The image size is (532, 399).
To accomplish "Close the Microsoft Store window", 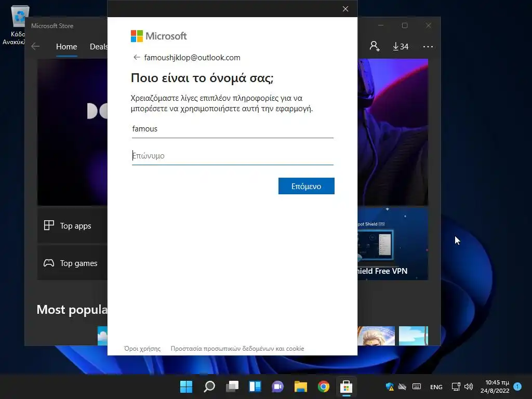I will [x=429, y=25].
